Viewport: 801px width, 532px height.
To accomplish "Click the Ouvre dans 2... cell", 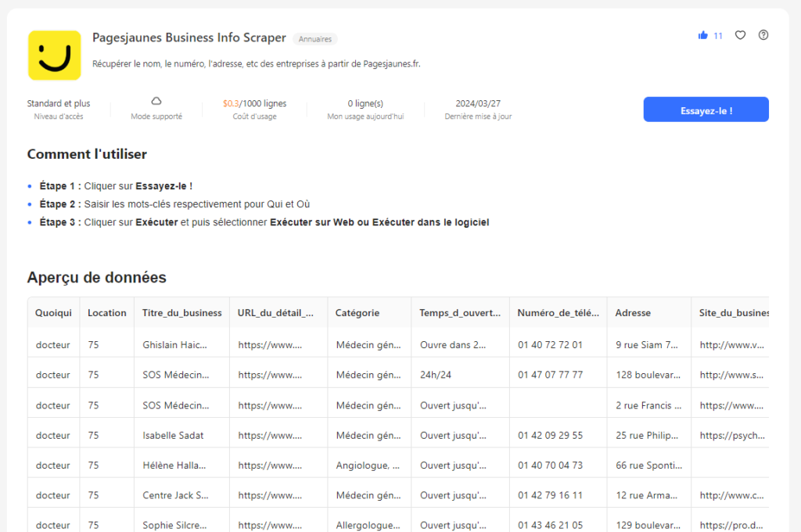I will (460, 345).
